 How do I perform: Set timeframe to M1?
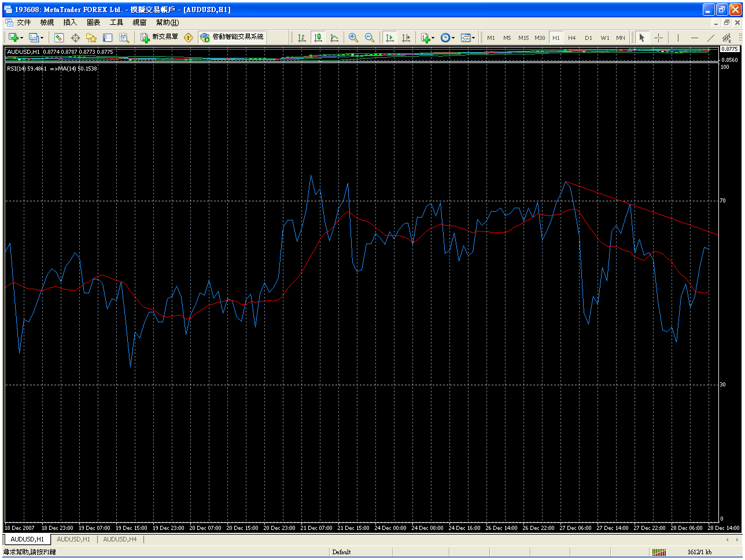(491, 38)
